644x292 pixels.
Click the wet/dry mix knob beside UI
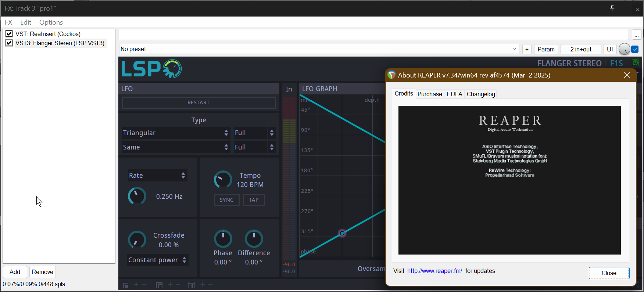coord(624,49)
